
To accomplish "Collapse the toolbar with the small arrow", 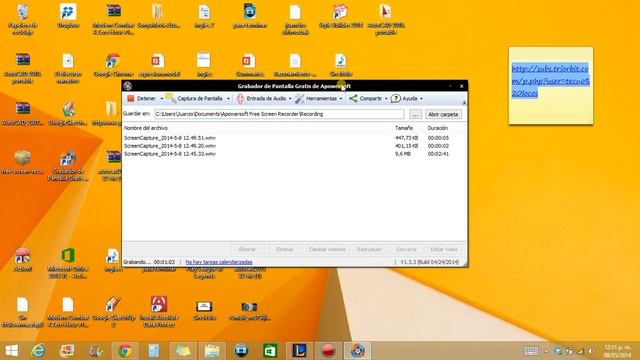I will [x=464, y=102].
